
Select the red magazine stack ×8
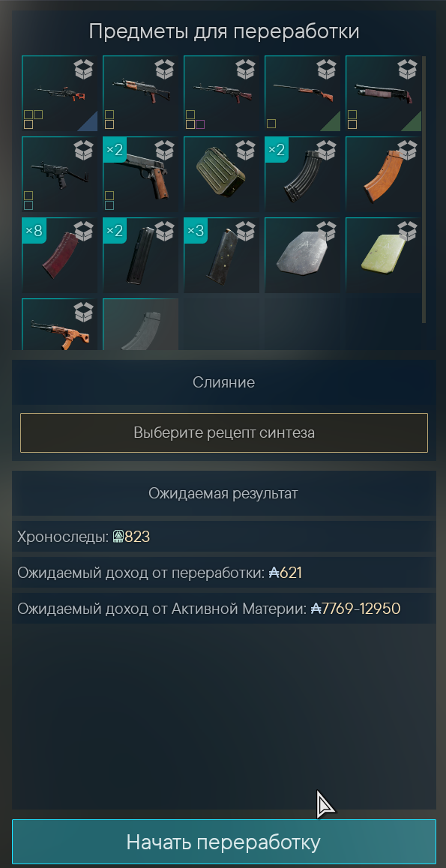coord(60,255)
